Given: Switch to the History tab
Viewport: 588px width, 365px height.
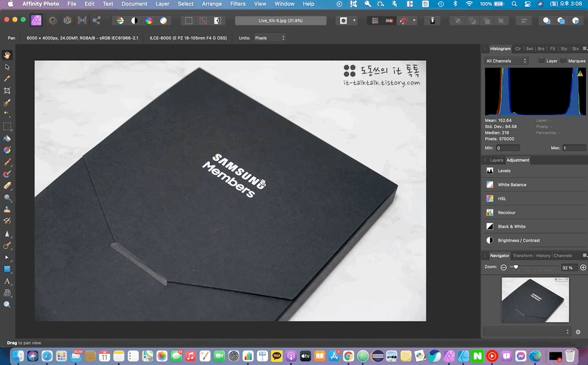Looking at the screenshot, I should [543, 256].
